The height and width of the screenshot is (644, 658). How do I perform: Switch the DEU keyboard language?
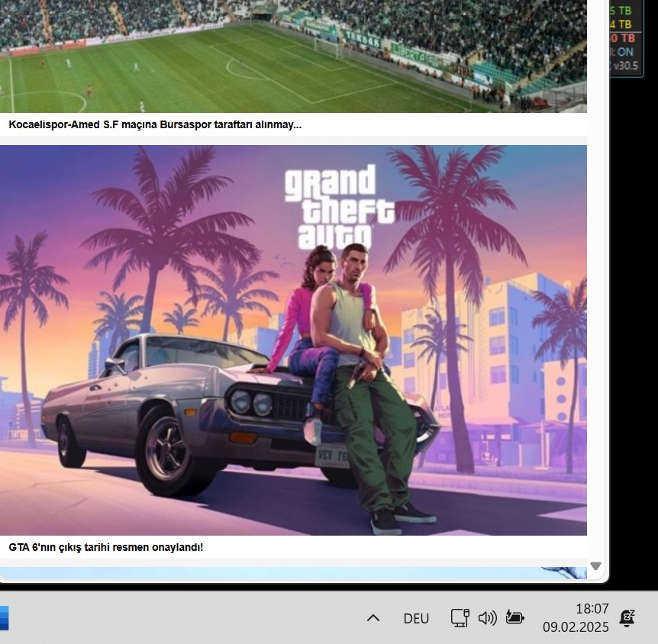tap(416, 618)
